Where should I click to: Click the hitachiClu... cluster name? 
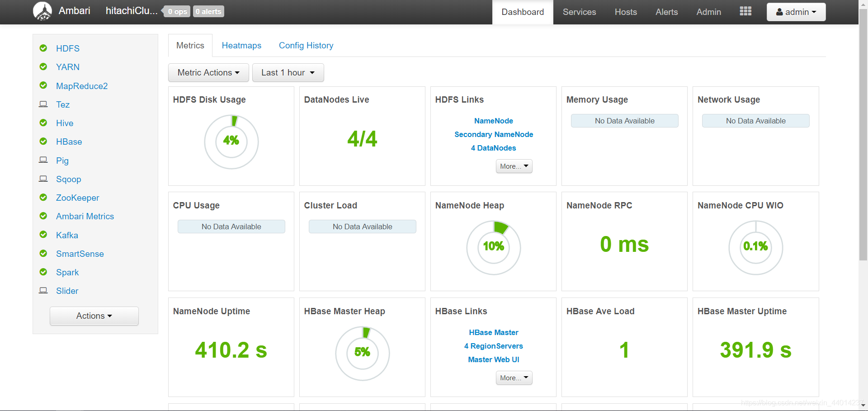(x=132, y=11)
